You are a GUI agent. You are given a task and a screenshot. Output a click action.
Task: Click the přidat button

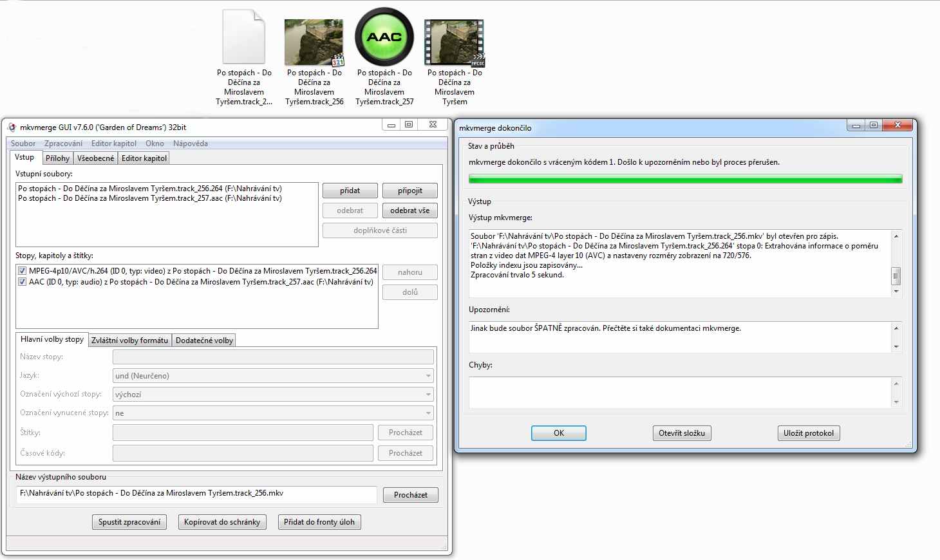(x=350, y=191)
